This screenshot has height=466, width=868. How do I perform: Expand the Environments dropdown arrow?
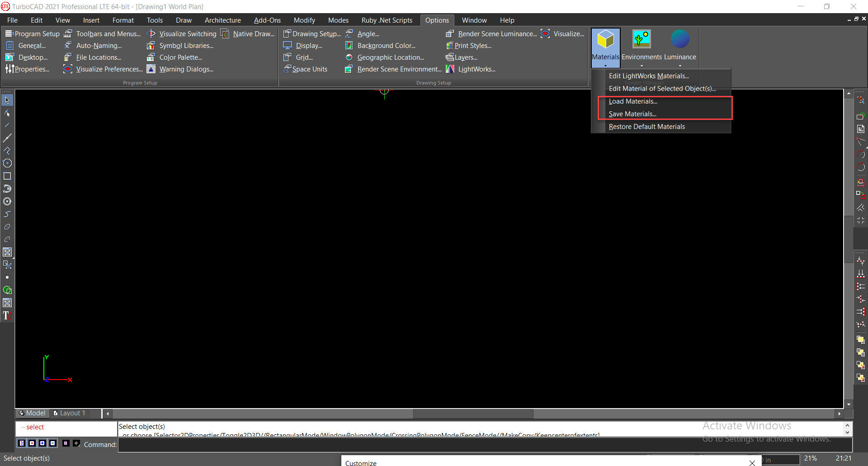642,66
